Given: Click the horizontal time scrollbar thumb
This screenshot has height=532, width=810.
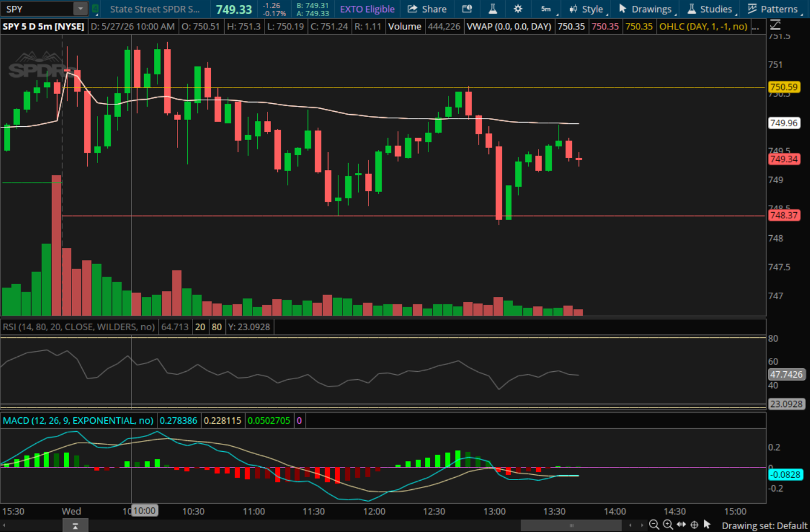Looking at the screenshot, I should click(571, 525).
